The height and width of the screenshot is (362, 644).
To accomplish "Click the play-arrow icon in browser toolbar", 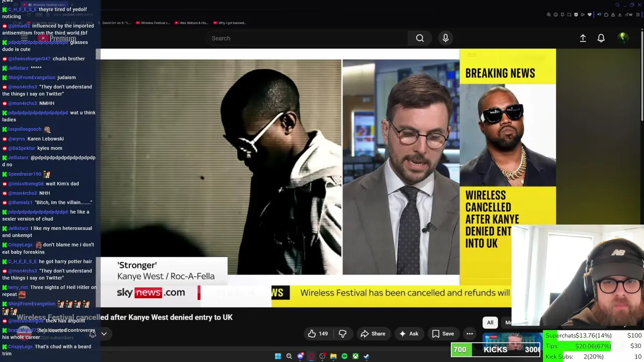I will (583, 15).
